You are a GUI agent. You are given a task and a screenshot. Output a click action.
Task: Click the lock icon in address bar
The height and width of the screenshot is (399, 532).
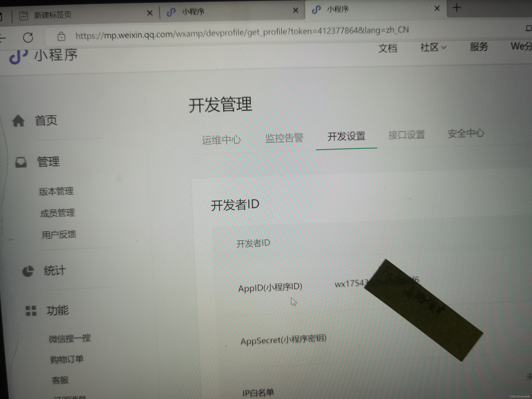(61, 36)
